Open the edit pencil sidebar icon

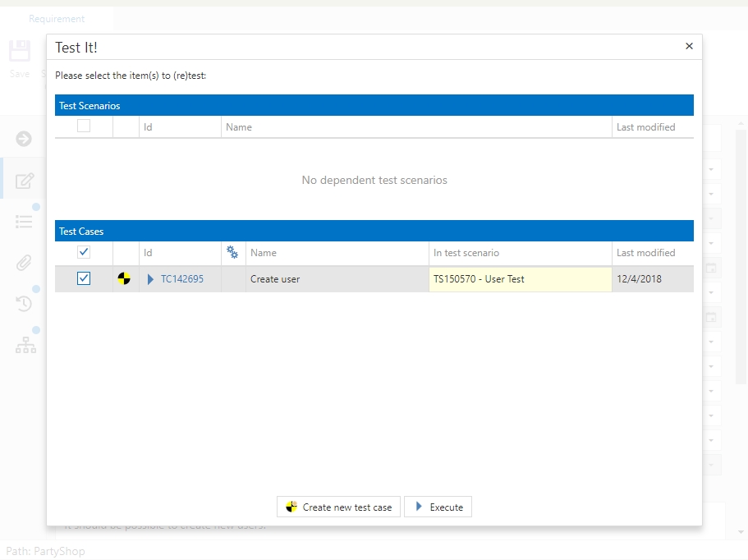coord(25,181)
